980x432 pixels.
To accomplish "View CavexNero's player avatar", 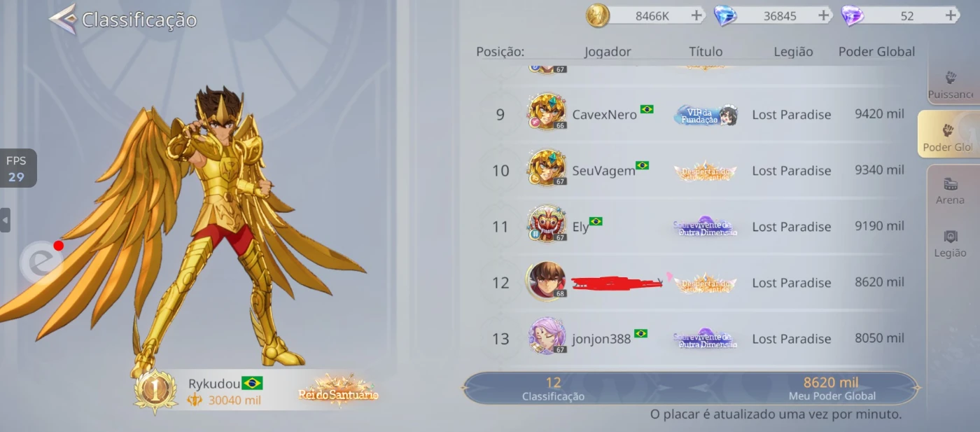I will pyautogui.click(x=547, y=112).
